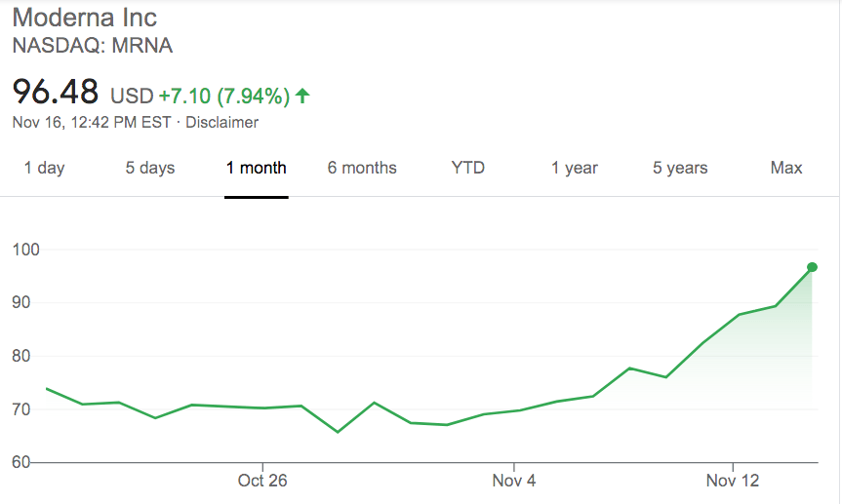Show the YTD price chart
842x504 pixels.
[x=468, y=168]
